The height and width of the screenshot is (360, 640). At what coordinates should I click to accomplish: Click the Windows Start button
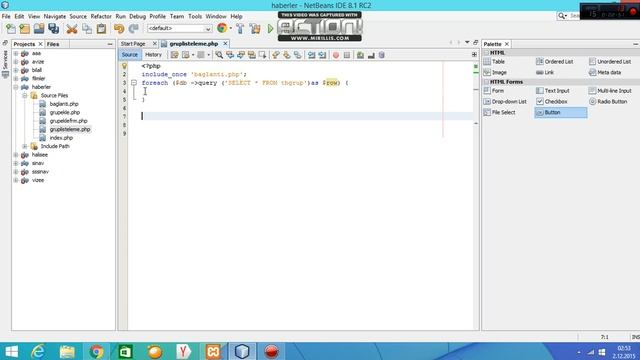11,351
